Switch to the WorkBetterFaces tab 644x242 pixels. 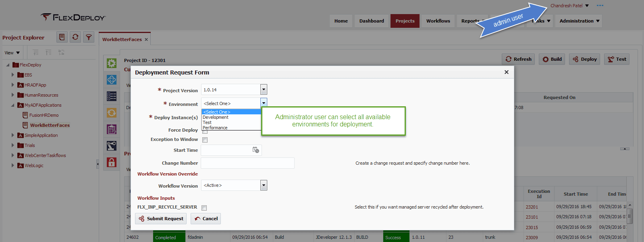122,39
